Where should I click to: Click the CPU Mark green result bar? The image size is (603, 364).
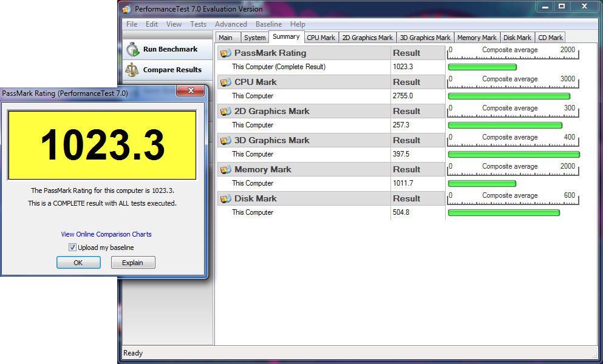click(x=509, y=96)
